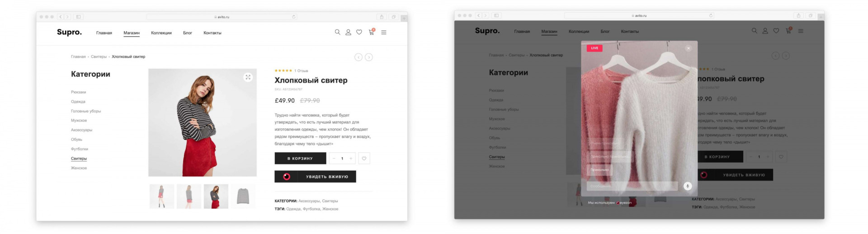This screenshot has width=868, height=234.
Task: Click 1 Отзыв review link, left window
Action: (301, 71)
